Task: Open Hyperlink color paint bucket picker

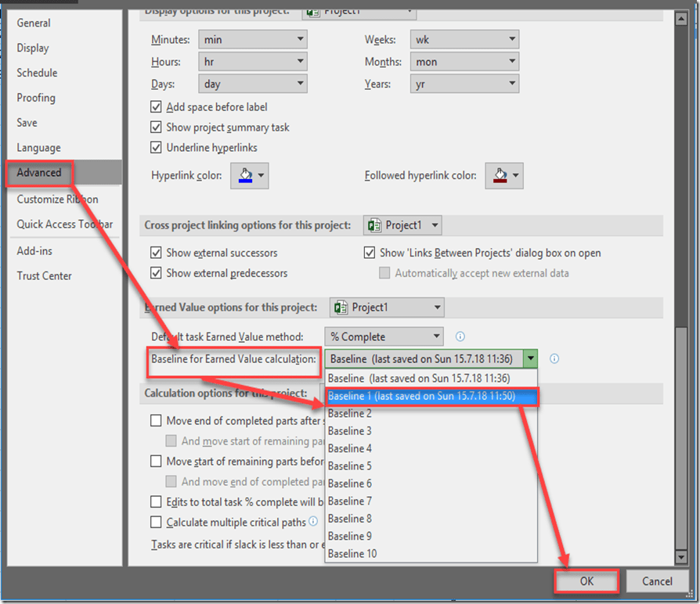Action: coord(249,176)
